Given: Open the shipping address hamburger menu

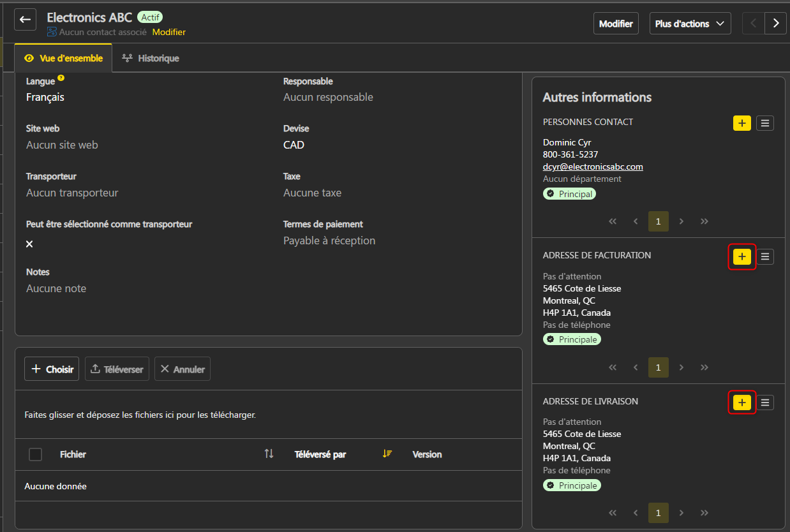Looking at the screenshot, I should (x=765, y=403).
